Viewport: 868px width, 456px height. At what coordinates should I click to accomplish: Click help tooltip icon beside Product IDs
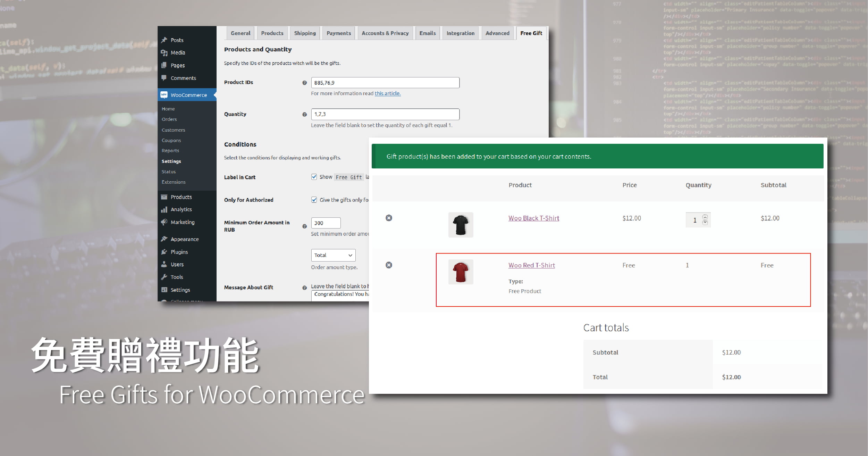(x=304, y=83)
